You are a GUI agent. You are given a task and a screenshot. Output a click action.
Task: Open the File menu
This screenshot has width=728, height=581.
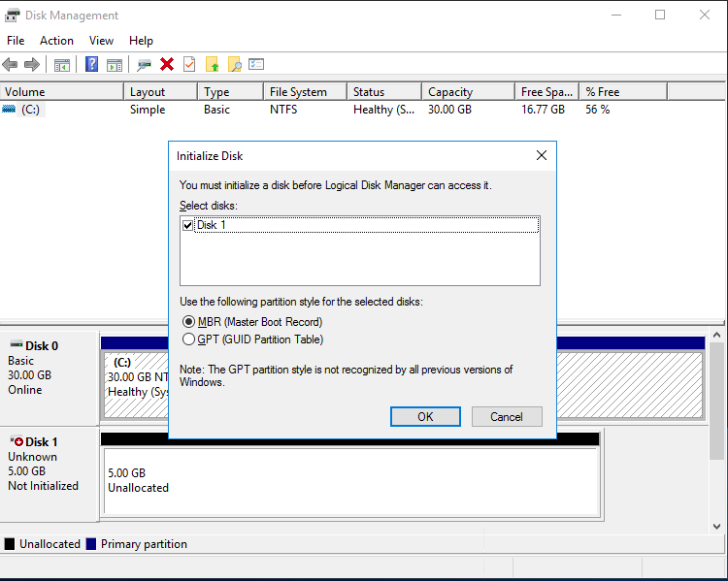16,41
